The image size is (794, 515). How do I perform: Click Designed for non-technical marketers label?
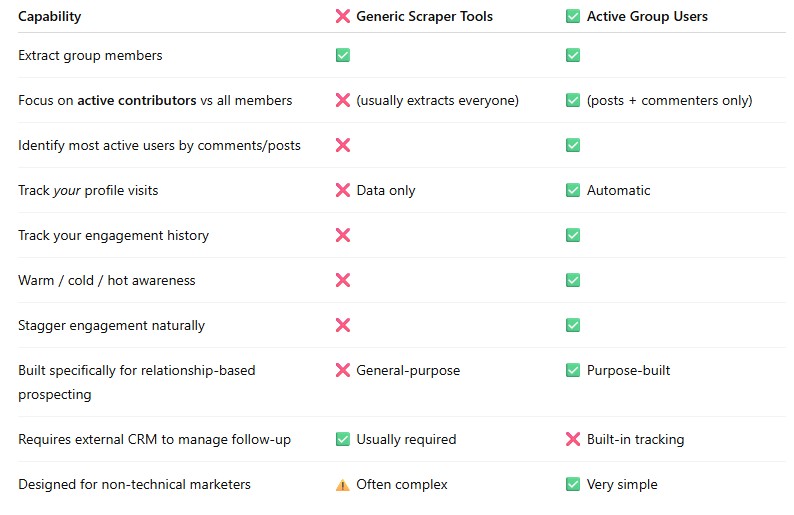(x=134, y=485)
